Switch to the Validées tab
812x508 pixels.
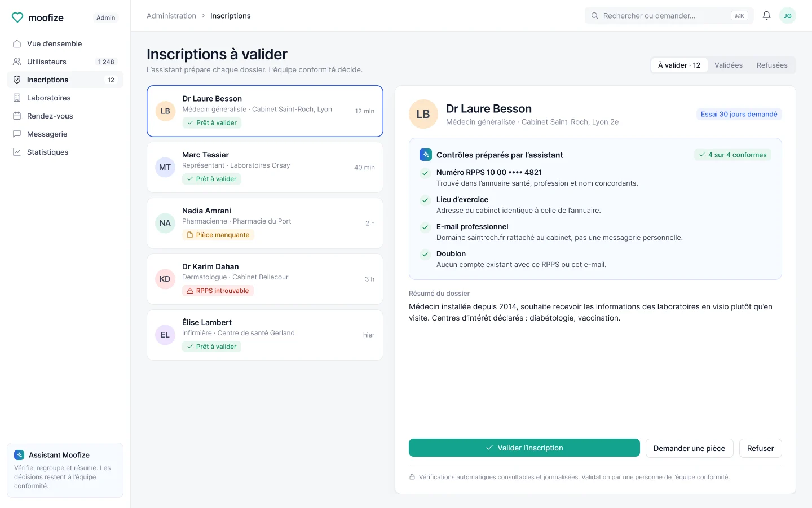click(728, 65)
